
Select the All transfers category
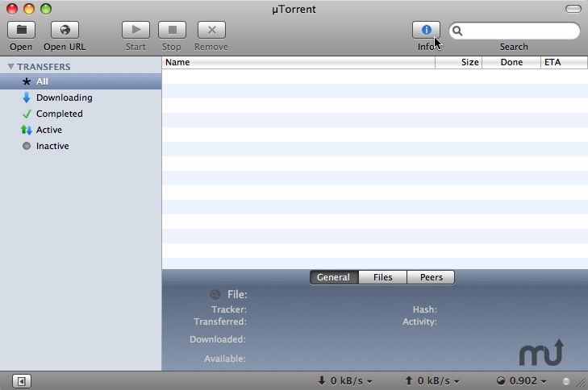pyautogui.click(x=81, y=81)
